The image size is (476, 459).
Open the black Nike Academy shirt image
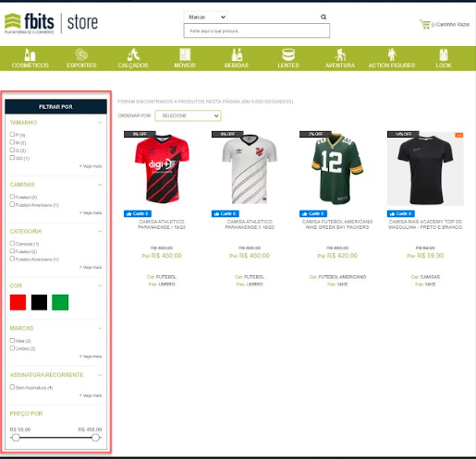(425, 169)
